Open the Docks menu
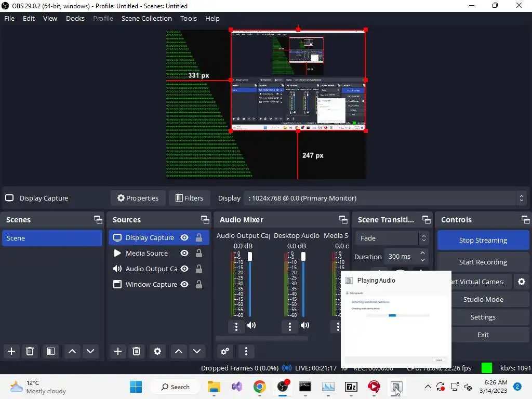The height and width of the screenshot is (399, 532). pyautogui.click(x=75, y=18)
